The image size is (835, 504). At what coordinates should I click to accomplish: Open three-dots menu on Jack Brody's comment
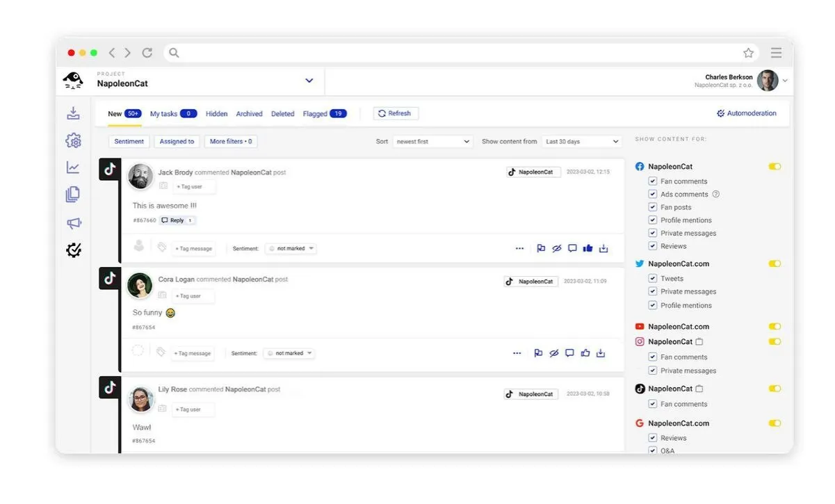pos(519,248)
